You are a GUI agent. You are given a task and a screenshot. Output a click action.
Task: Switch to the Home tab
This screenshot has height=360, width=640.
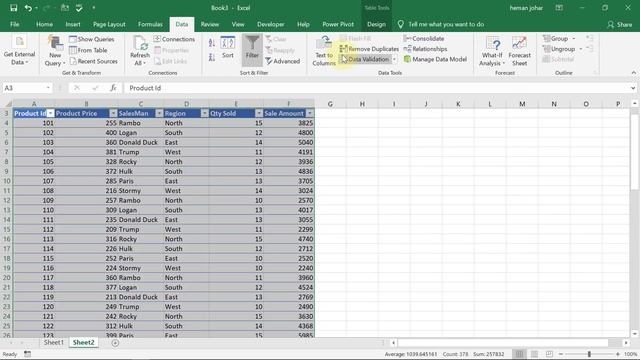[x=44, y=24]
